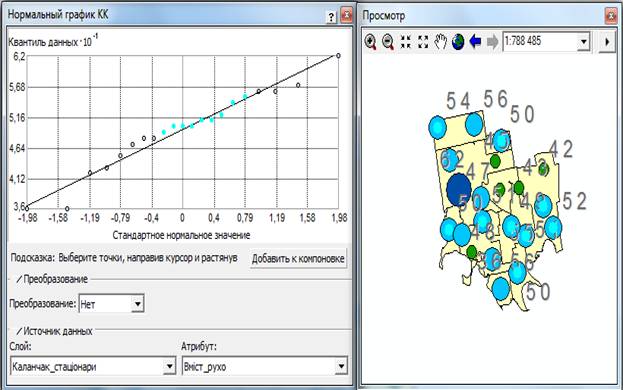Click the large dark blue circle on map
This screenshot has width=623, height=390.
(x=459, y=189)
